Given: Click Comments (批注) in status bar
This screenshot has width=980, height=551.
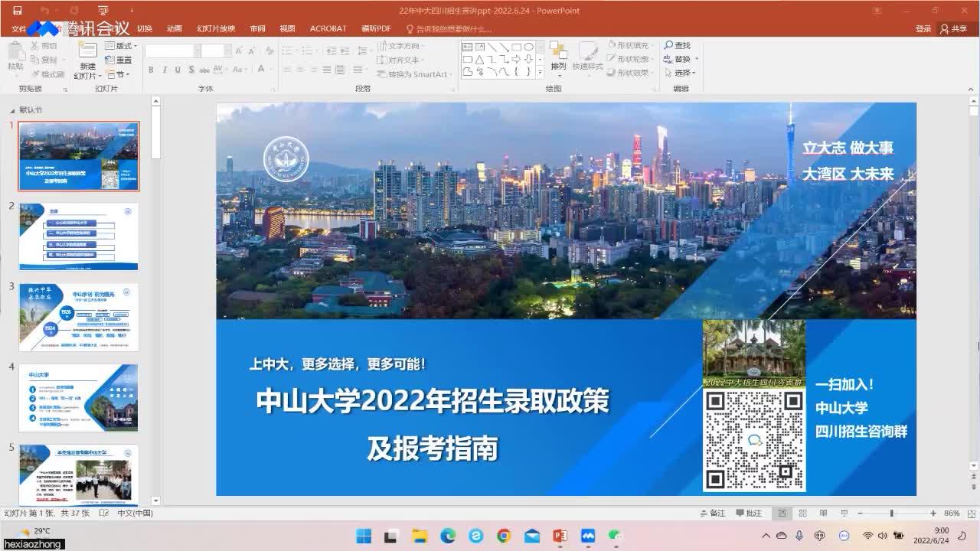Looking at the screenshot, I should coord(749,514).
